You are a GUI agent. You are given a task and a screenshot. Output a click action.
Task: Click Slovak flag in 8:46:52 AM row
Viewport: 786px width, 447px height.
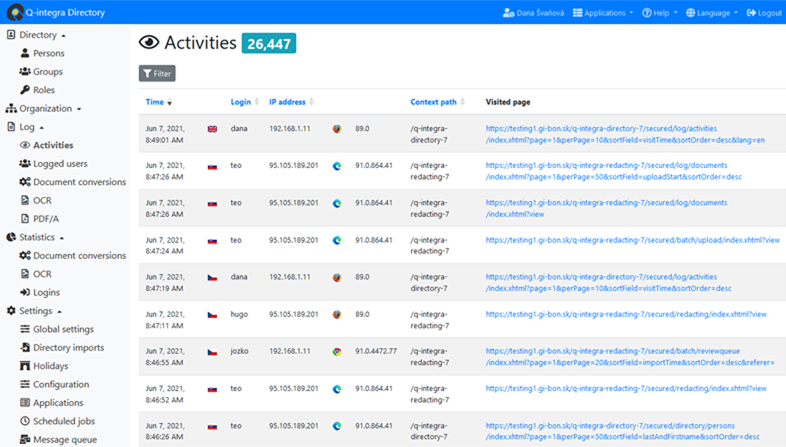click(x=213, y=389)
